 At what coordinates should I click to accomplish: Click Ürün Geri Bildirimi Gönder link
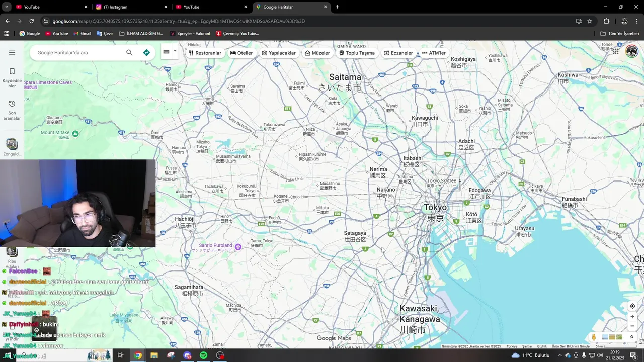[x=571, y=346]
